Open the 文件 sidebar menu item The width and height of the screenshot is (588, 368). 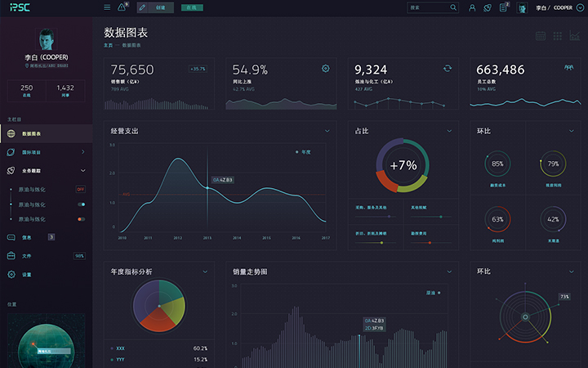pyautogui.click(x=46, y=256)
